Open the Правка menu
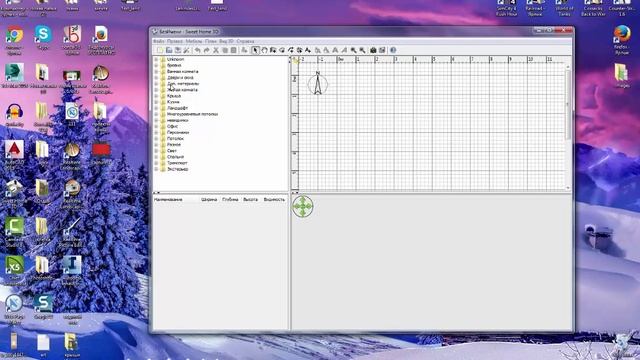640x360 pixels. (175, 41)
